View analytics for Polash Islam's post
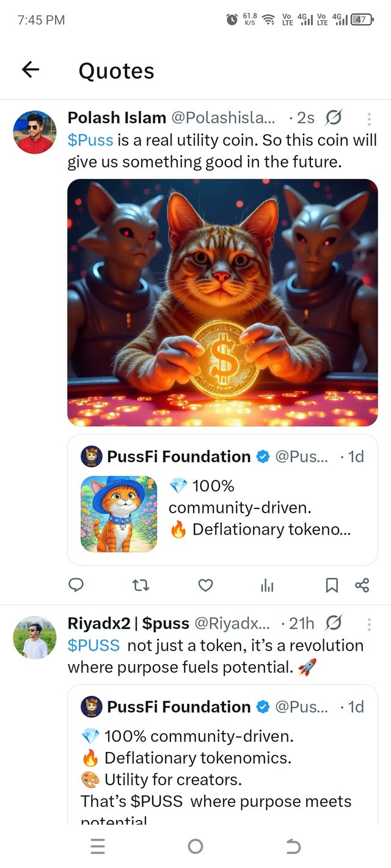Viewport: 391px width, 868px height. pos(267,585)
